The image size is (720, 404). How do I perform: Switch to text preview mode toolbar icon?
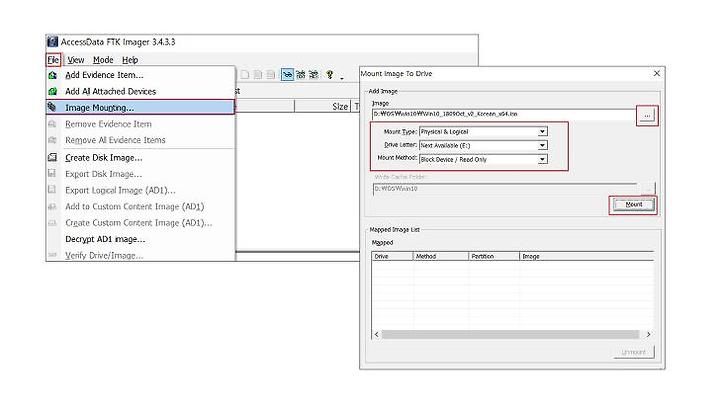pos(301,74)
